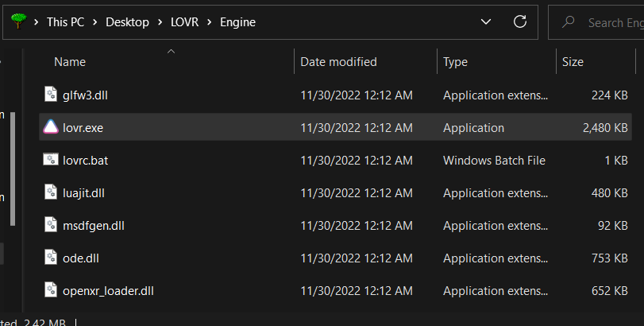Click the date of glfw3.dll row
Screen dimensions: 644x326
coord(357,95)
